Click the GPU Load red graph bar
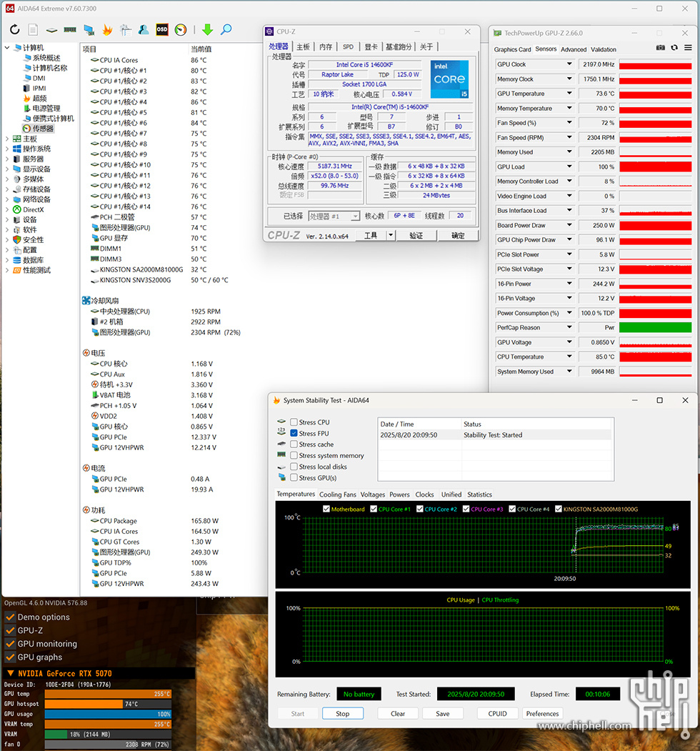 point(656,166)
